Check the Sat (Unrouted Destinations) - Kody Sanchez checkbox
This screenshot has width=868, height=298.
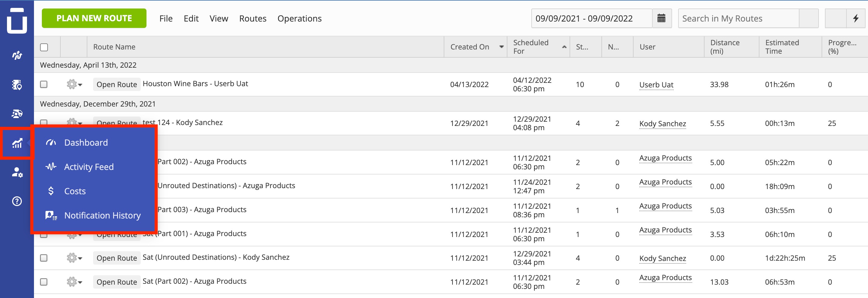click(x=44, y=258)
